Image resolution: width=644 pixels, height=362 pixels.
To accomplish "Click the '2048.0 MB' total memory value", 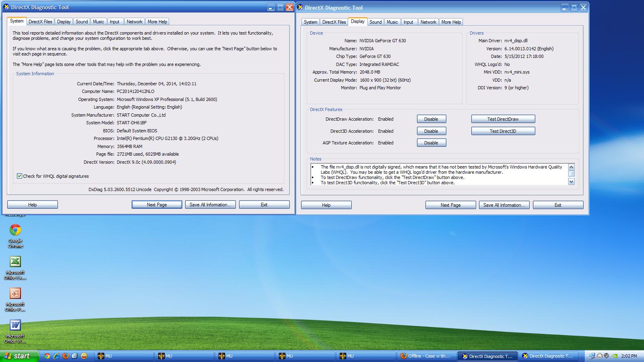I will click(x=369, y=72).
